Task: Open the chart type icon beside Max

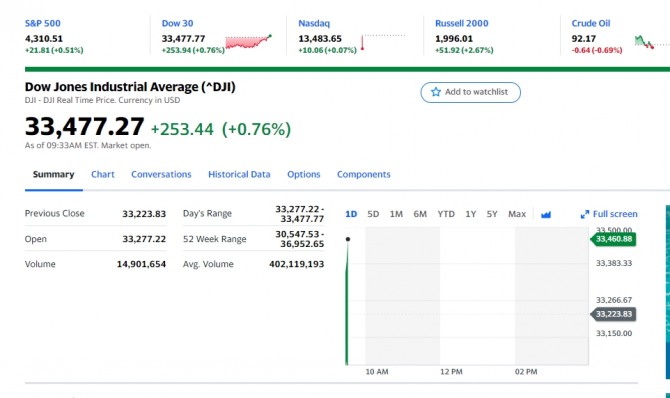Action: 546,214
